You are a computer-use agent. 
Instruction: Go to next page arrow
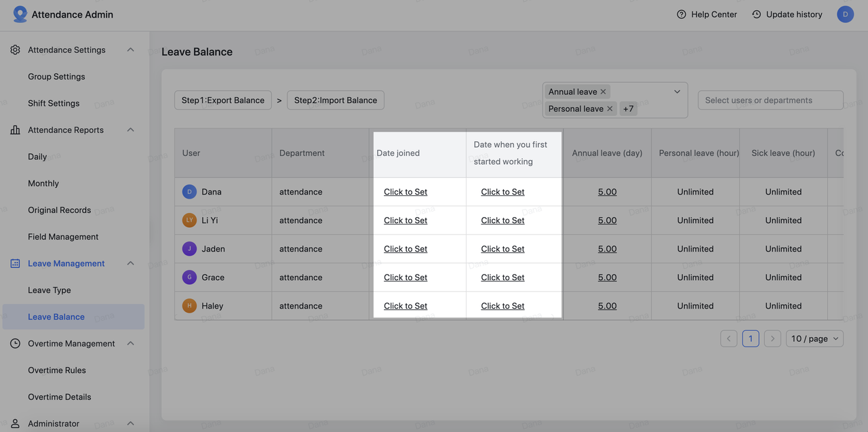point(772,338)
